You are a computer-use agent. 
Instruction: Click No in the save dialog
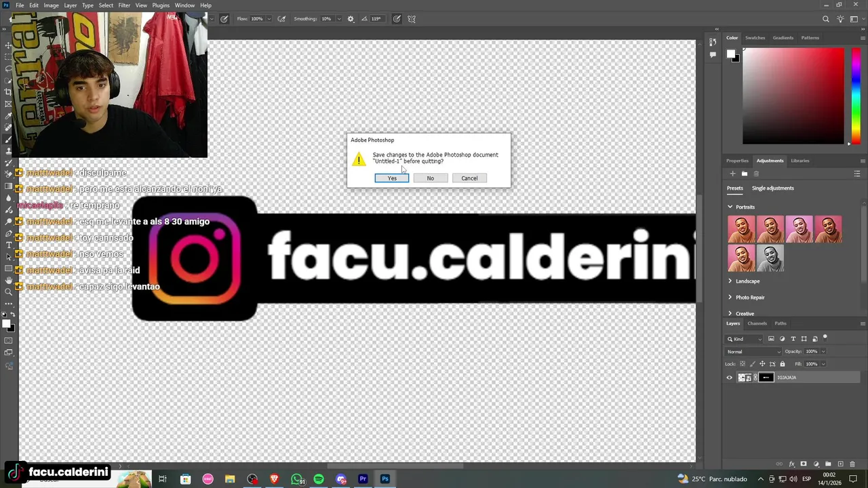pos(430,178)
